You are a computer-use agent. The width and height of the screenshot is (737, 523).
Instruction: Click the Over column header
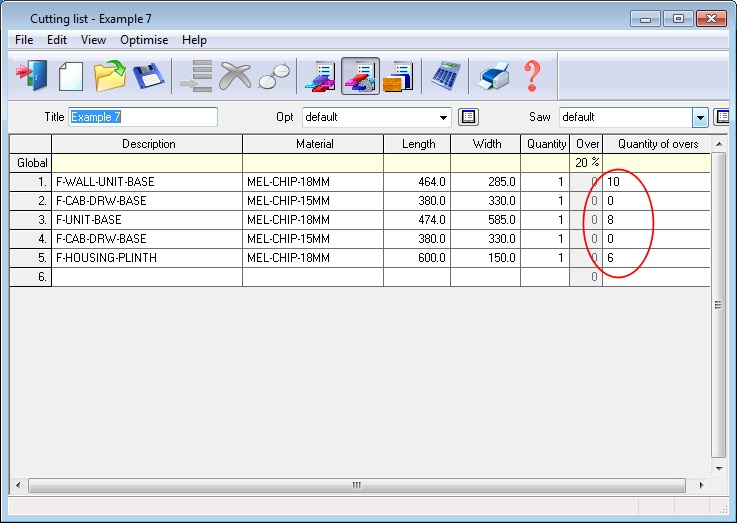586,144
